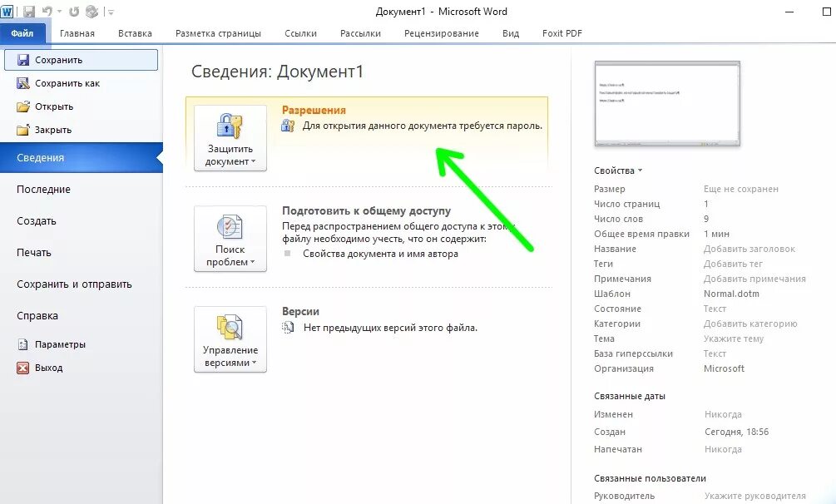
Task: Click the Связанные пользователи heading
Action: (x=650, y=478)
